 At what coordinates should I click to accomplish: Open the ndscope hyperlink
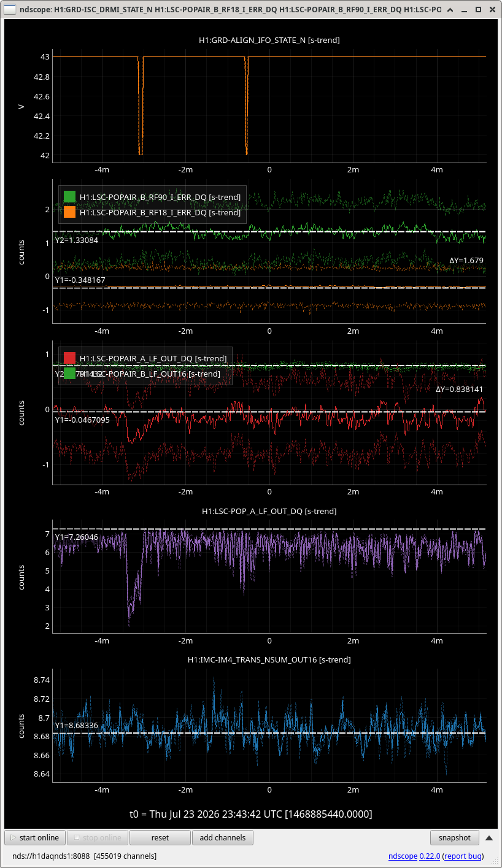(403, 856)
